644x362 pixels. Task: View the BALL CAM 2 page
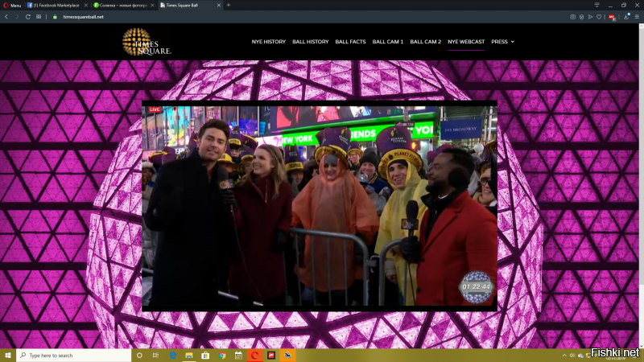[426, 42]
